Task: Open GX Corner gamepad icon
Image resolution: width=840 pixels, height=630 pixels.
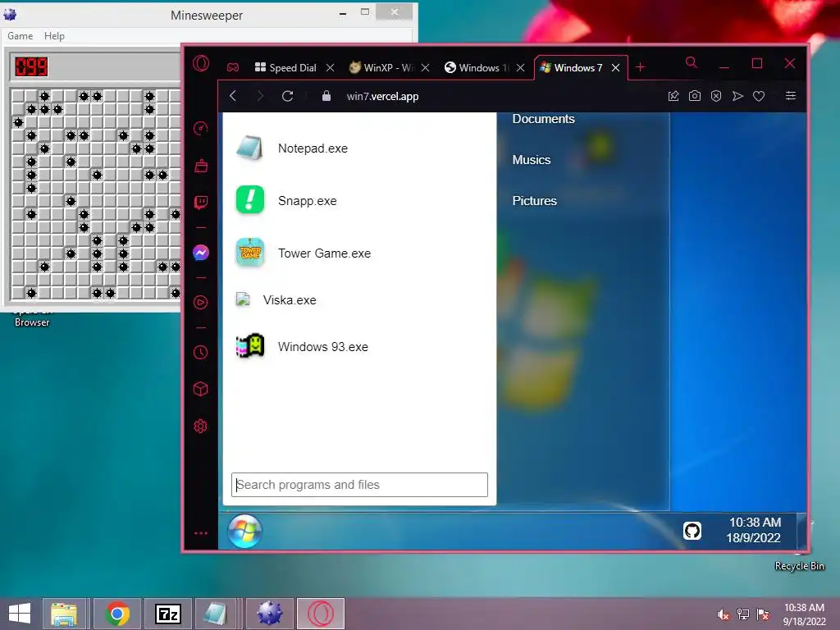Action: point(232,67)
